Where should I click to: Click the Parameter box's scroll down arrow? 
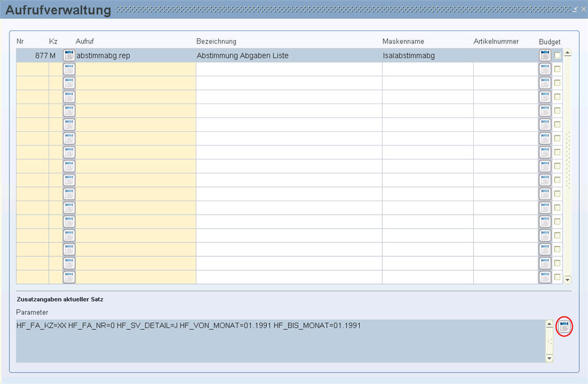549,358
